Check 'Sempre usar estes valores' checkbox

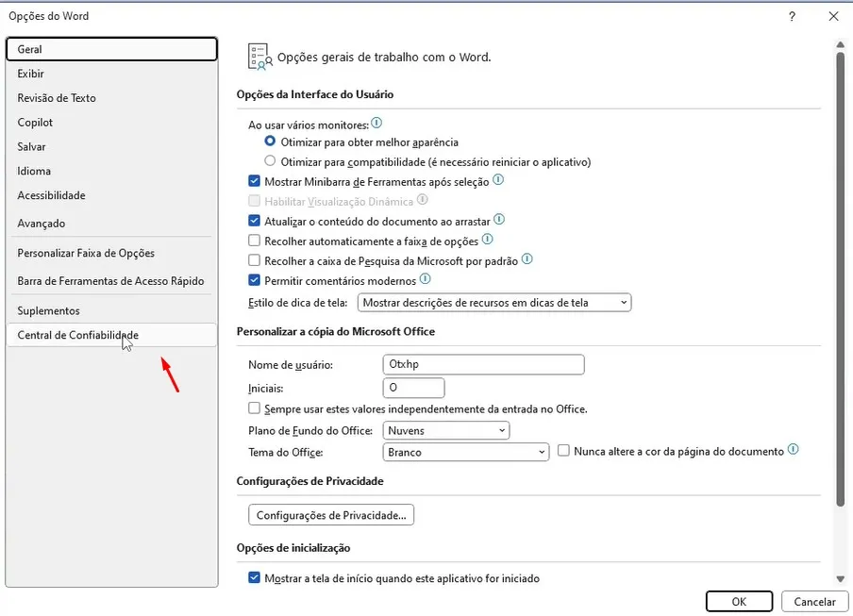tap(254, 408)
